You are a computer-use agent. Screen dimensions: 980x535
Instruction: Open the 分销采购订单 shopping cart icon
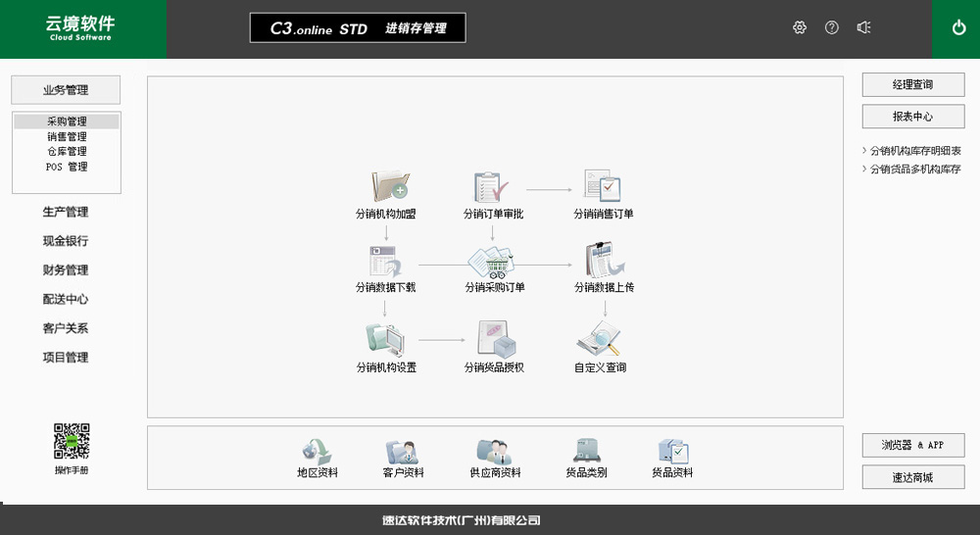(x=493, y=263)
